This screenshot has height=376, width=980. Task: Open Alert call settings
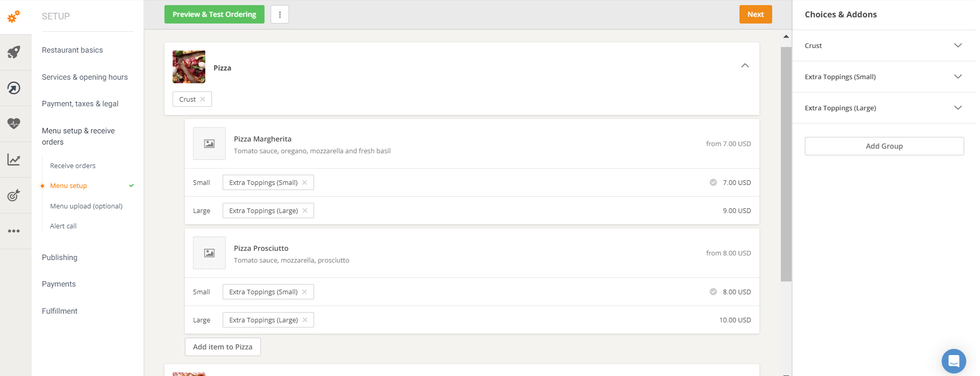63,226
